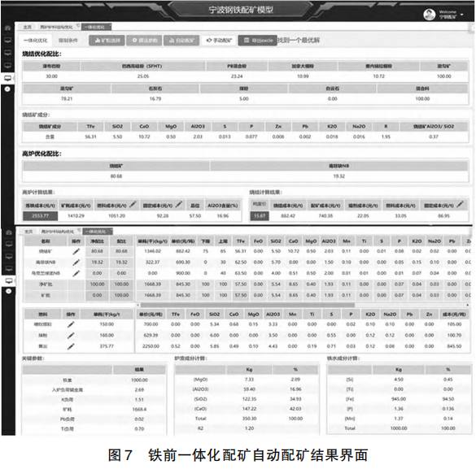476x469 pixels.
Task: Click the user avatar next to Welcome
Action: pyautogui.click(x=430, y=14)
